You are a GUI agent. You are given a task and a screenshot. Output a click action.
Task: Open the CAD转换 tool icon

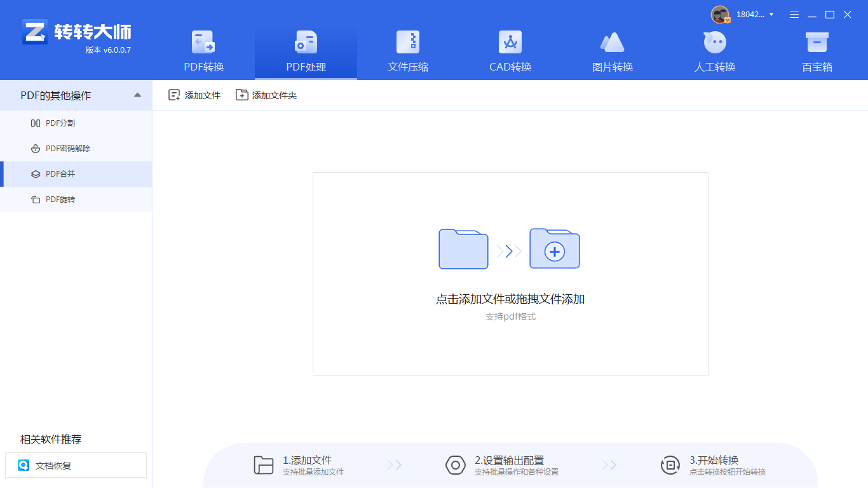510,43
